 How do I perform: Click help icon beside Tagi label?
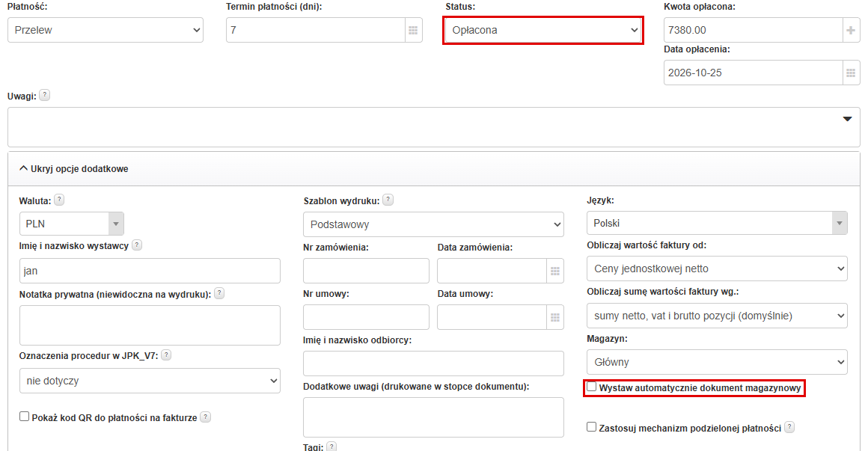pyautogui.click(x=331, y=446)
